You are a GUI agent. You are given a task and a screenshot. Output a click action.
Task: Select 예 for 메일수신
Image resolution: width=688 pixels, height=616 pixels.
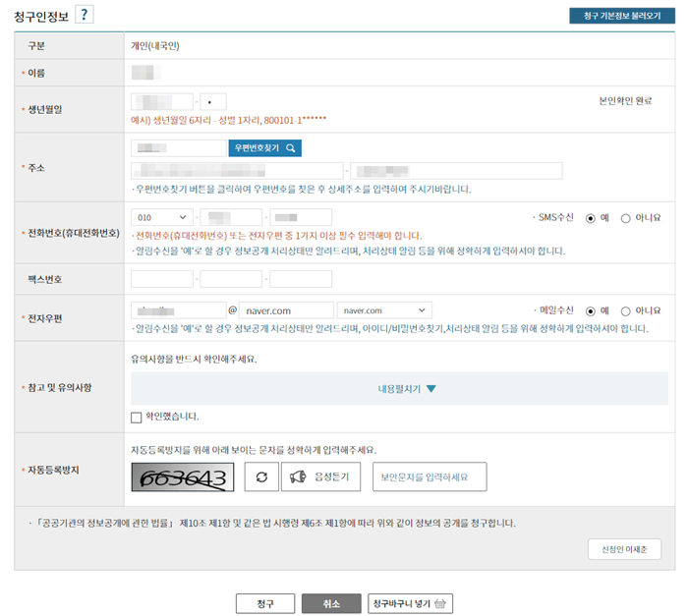click(591, 311)
